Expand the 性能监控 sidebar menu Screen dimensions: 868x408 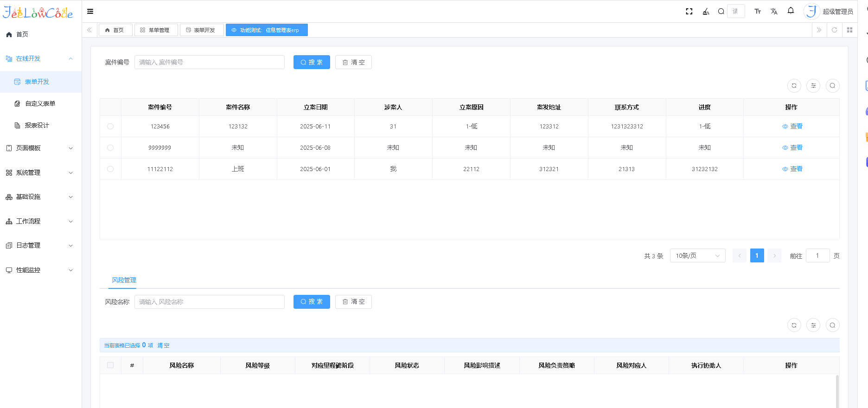click(x=41, y=270)
